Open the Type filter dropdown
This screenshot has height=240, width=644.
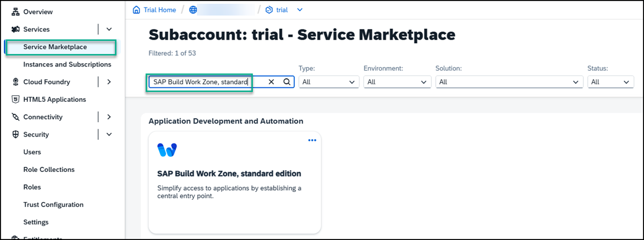(x=329, y=82)
